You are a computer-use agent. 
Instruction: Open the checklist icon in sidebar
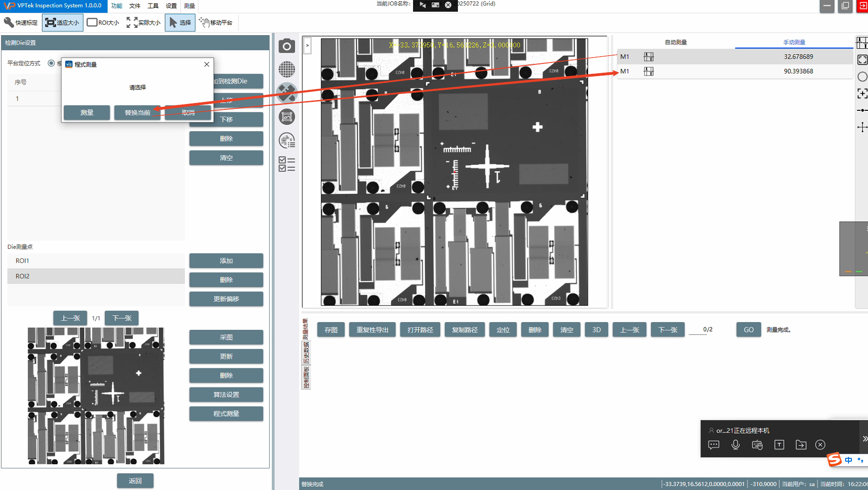[x=287, y=164]
